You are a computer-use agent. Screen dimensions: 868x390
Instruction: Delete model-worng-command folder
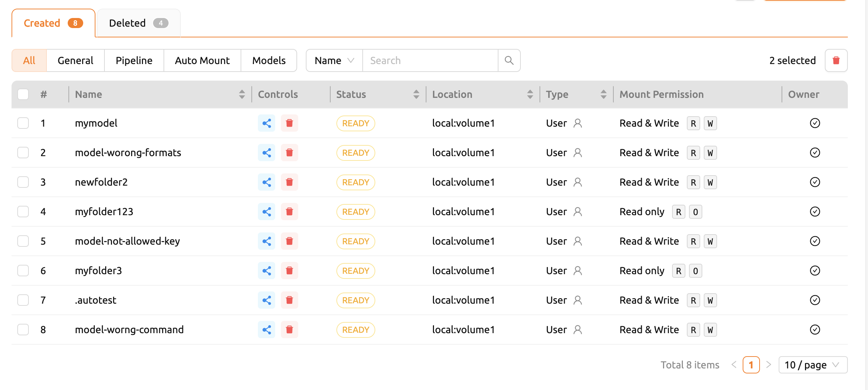[289, 330]
